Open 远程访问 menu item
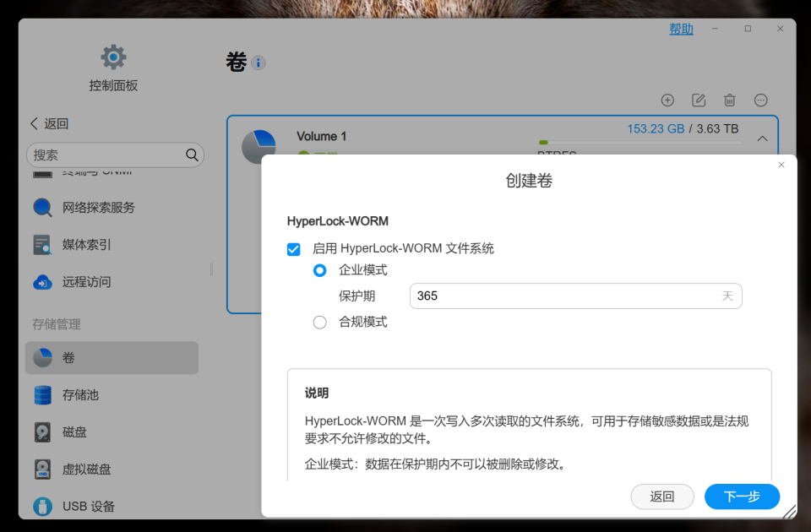The image size is (811, 532). tap(112, 282)
